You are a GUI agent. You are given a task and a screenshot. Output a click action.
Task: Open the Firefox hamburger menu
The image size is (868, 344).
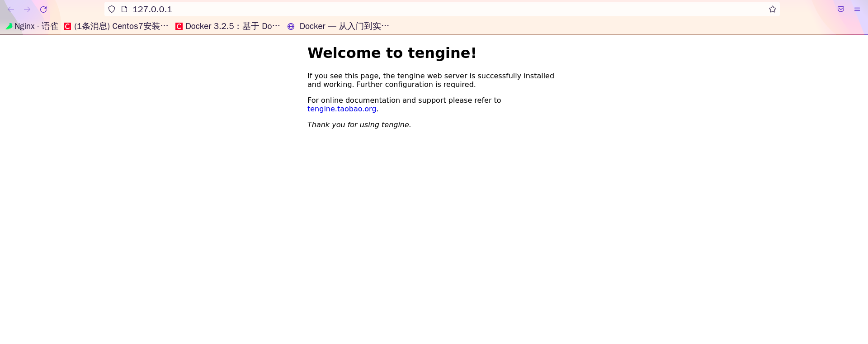[x=857, y=9]
